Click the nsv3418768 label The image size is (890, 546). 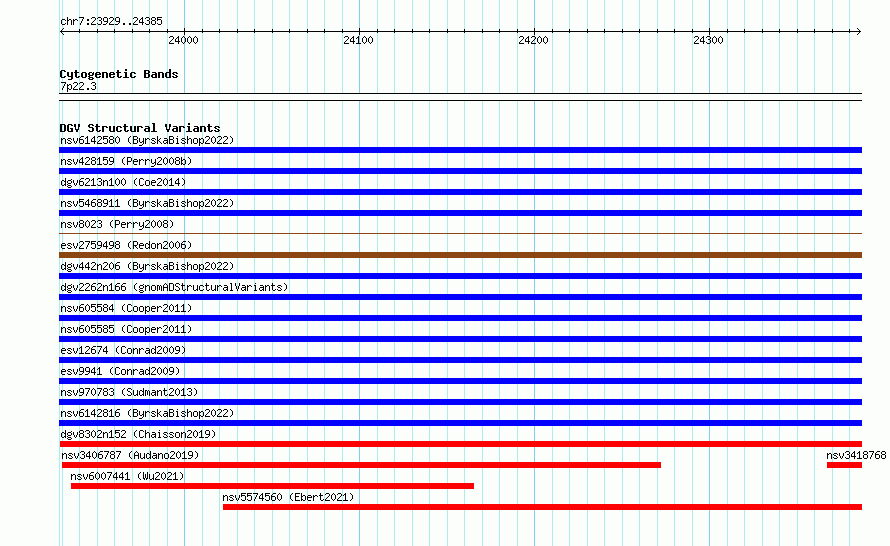point(856,455)
